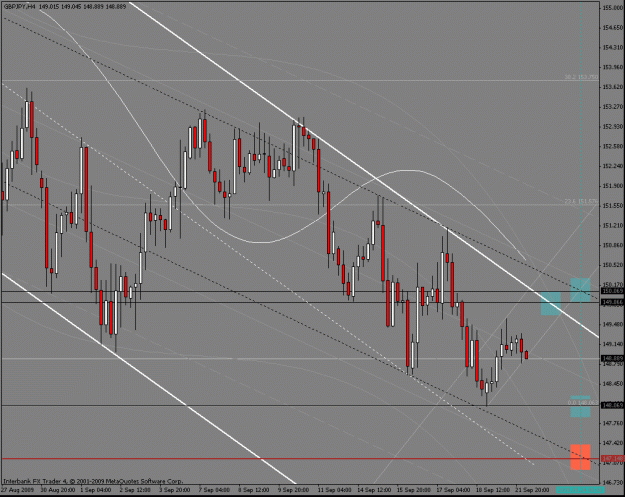The height and width of the screenshot is (497, 625).
Task: Click the 152.580 price axis label
Action: pyautogui.click(x=613, y=146)
